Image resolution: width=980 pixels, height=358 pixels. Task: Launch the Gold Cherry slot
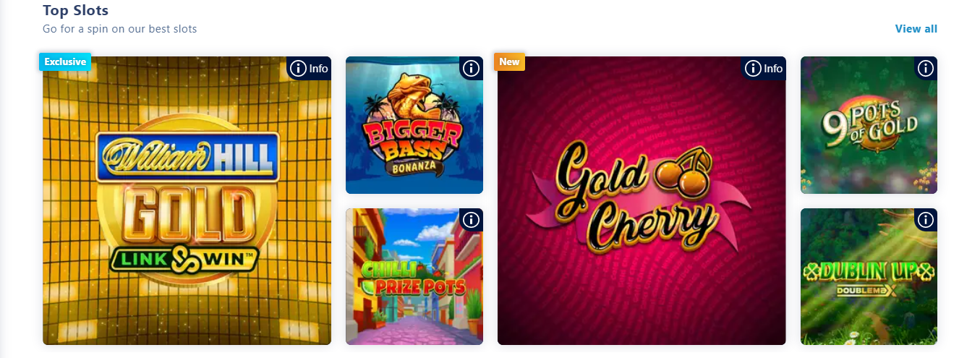[642, 200]
